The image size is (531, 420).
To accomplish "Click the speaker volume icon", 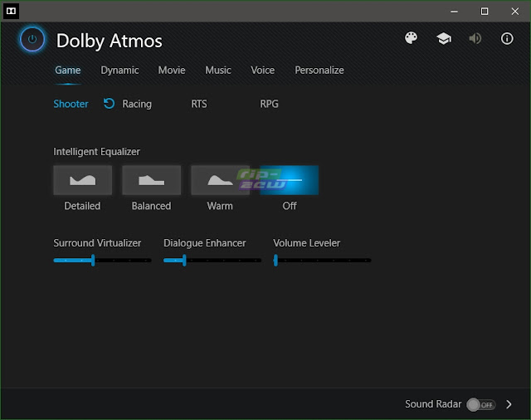I will [x=475, y=39].
